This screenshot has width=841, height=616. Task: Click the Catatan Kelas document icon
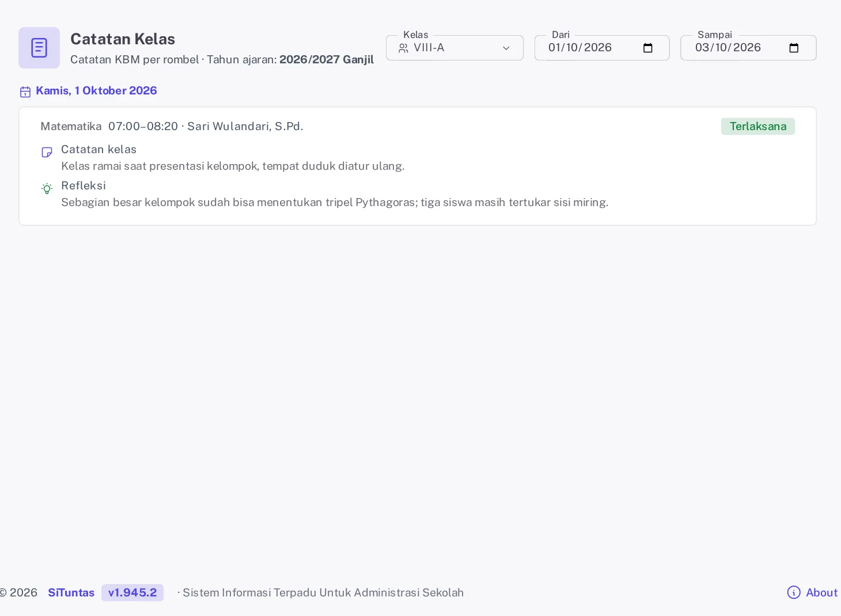tap(39, 48)
